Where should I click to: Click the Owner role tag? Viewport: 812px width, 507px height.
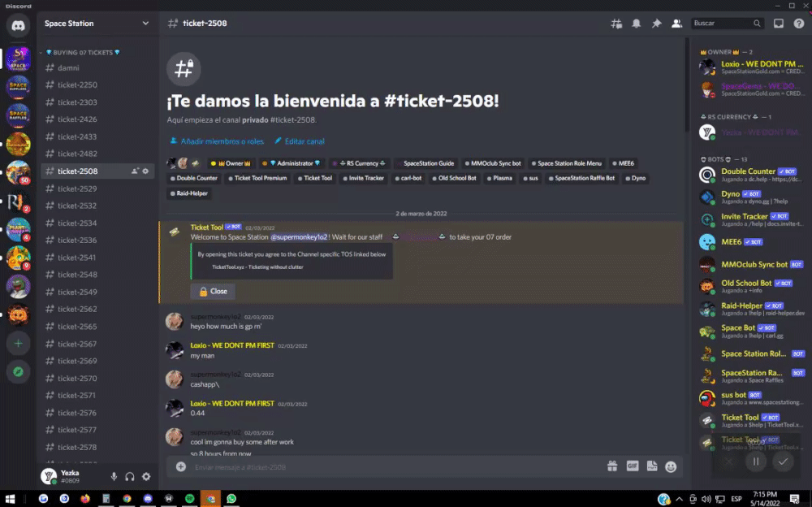coord(231,163)
